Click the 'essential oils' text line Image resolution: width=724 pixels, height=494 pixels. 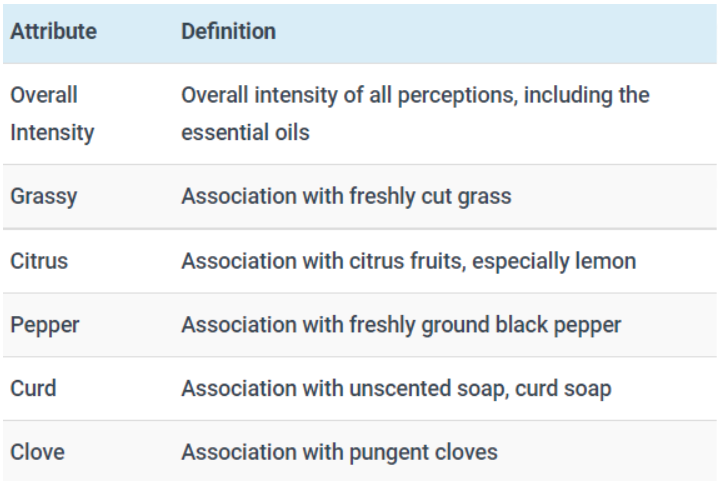pos(245,133)
